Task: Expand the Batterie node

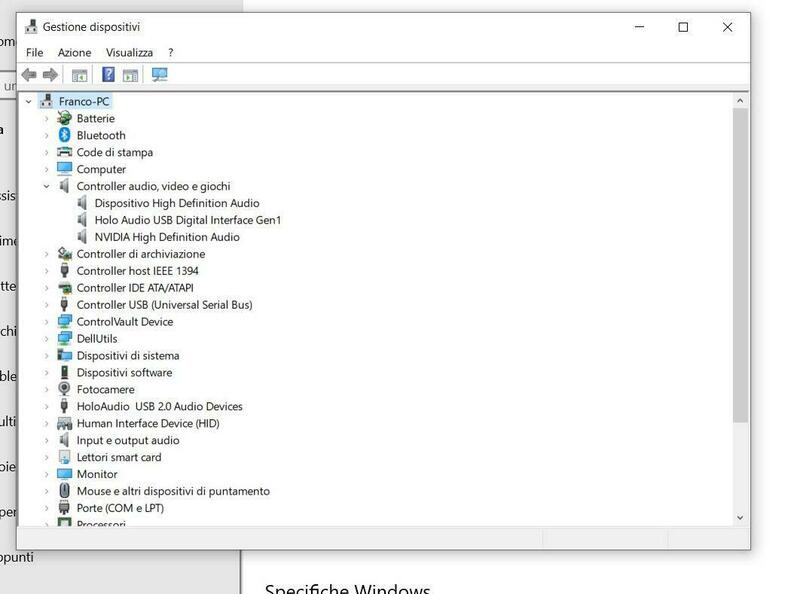Action: (46, 119)
